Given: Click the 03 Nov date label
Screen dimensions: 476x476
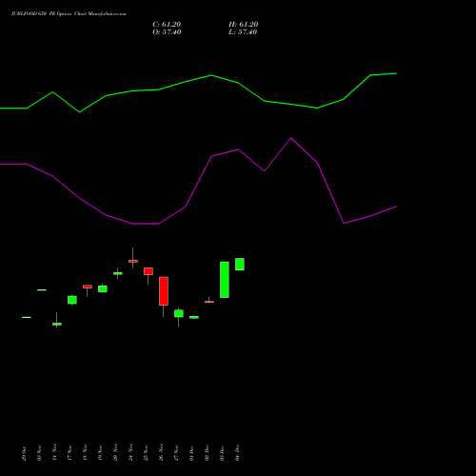Looking at the screenshot, I should [39, 453].
